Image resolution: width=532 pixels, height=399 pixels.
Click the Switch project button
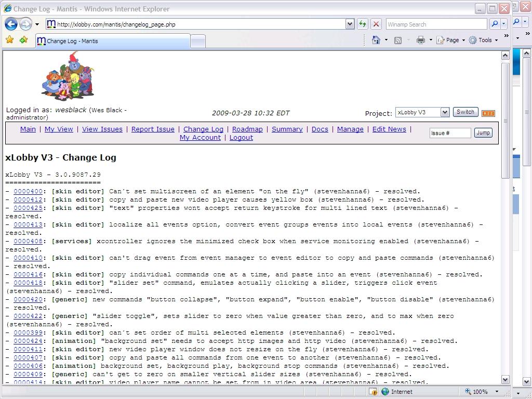point(465,112)
